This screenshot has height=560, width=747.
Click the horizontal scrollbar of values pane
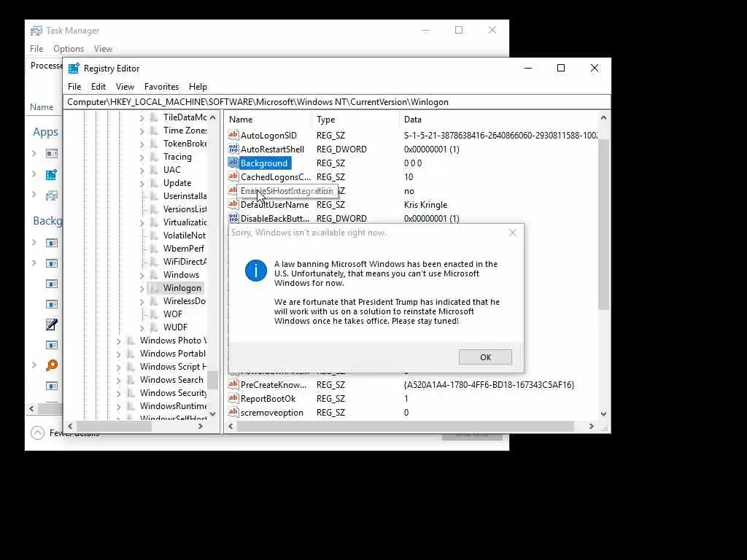pos(406,426)
